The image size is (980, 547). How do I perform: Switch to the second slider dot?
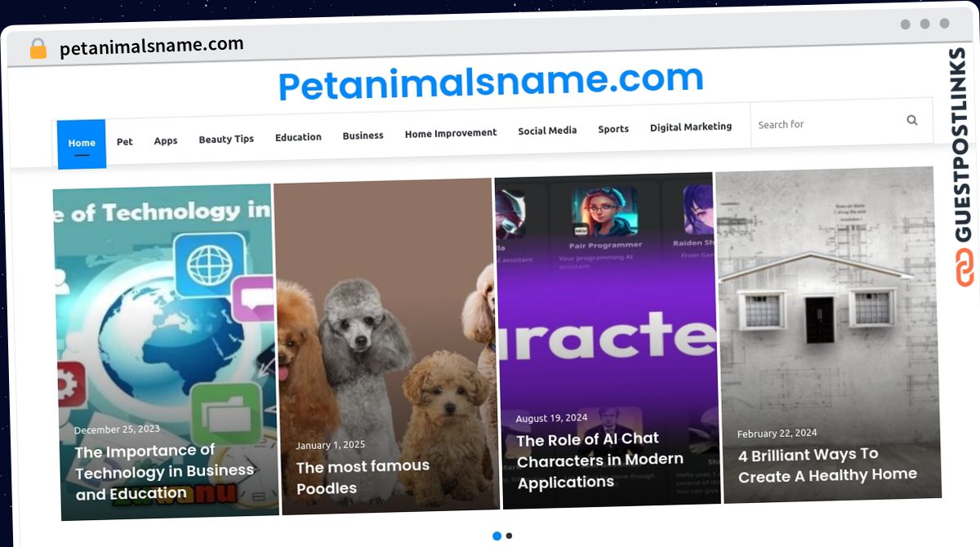(510, 536)
